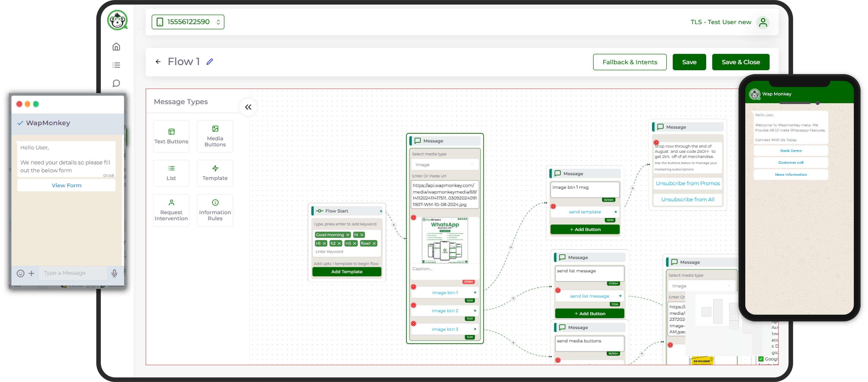The width and height of the screenshot is (868, 382).
Task: Click the Save & Close button
Action: pos(741,62)
